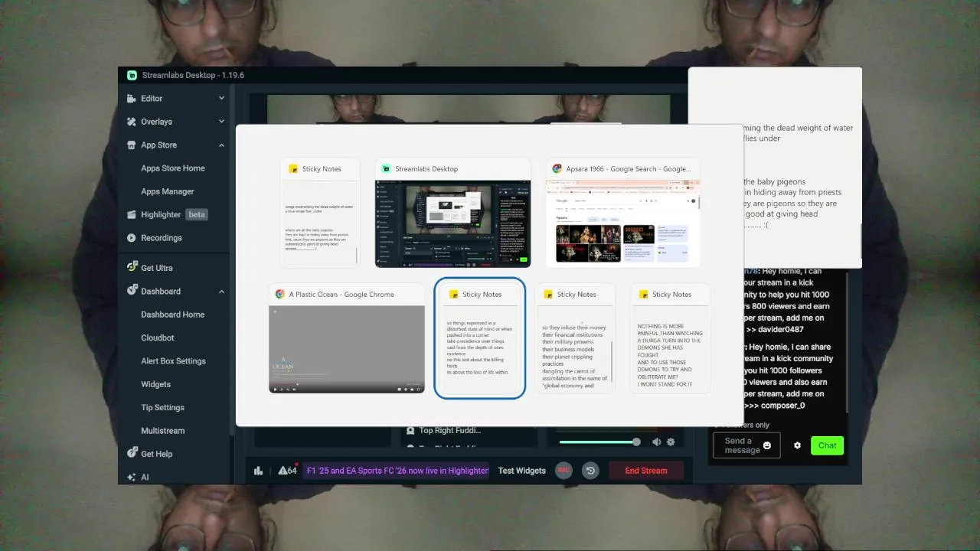Open Apps Store Home

[173, 168]
